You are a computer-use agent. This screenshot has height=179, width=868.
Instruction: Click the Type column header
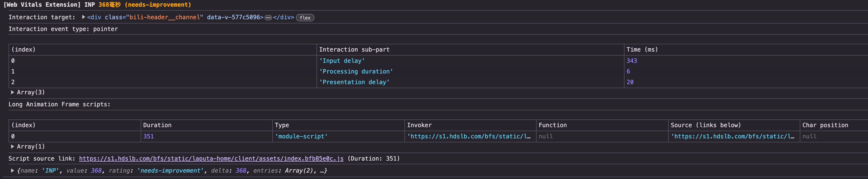point(282,125)
